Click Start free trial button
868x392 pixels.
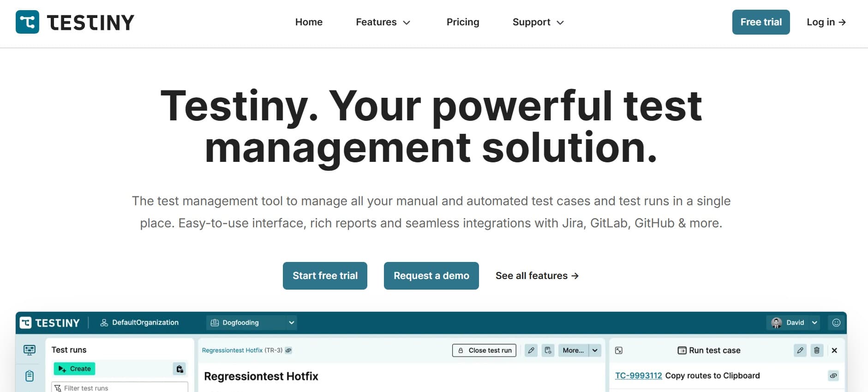pyautogui.click(x=325, y=276)
